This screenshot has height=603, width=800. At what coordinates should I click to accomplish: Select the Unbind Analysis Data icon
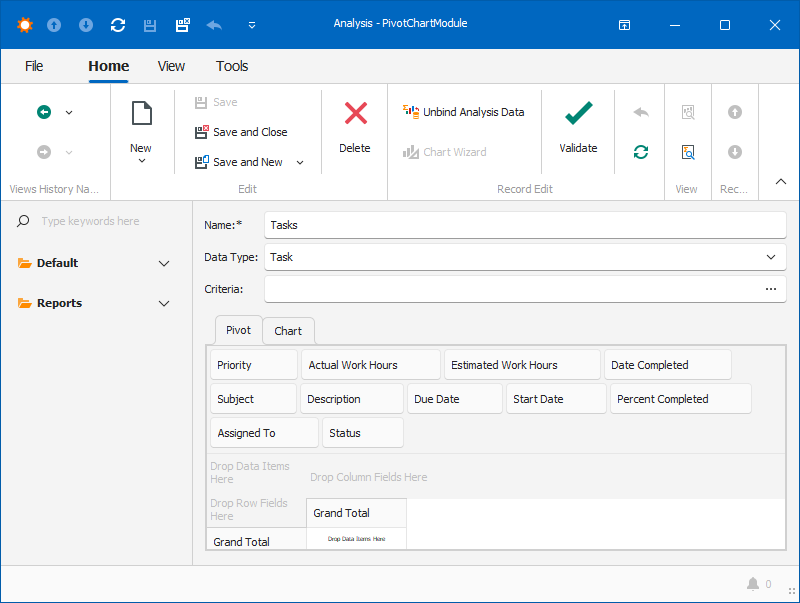pyautogui.click(x=409, y=112)
